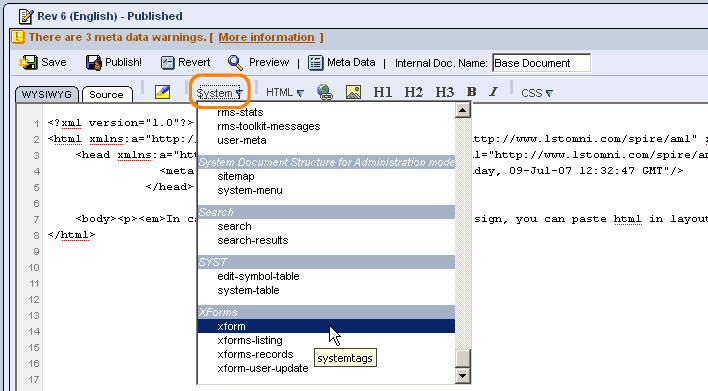Click the Publish floppy disk icon
The width and height of the screenshot is (708, 391).
[x=93, y=62]
